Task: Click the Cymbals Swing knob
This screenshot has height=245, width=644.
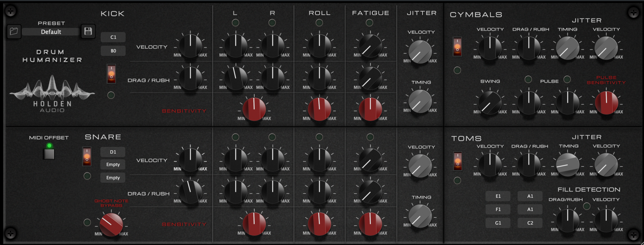Action: pos(490,102)
